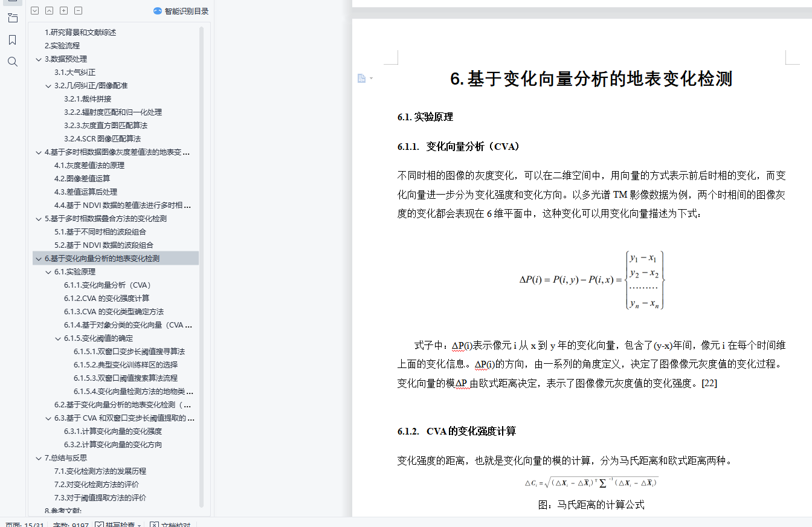The image size is (812, 527).
Task: Collapse the 3.2.几何纠正/图像配准 subsection
Action: point(48,86)
